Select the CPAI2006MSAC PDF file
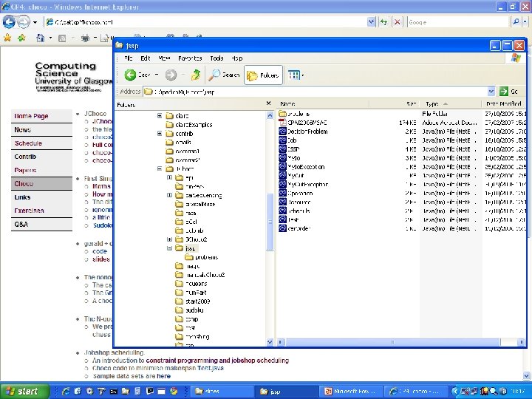The height and width of the screenshot is (399, 532). [303, 123]
